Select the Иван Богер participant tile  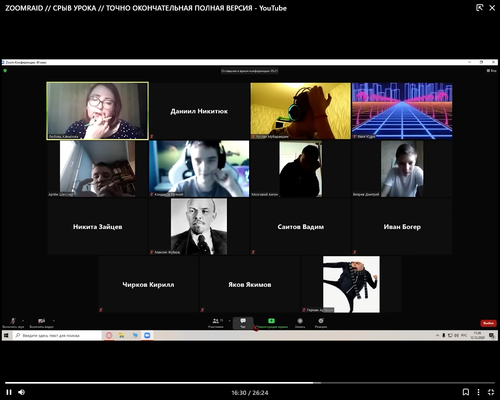(402, 227)
